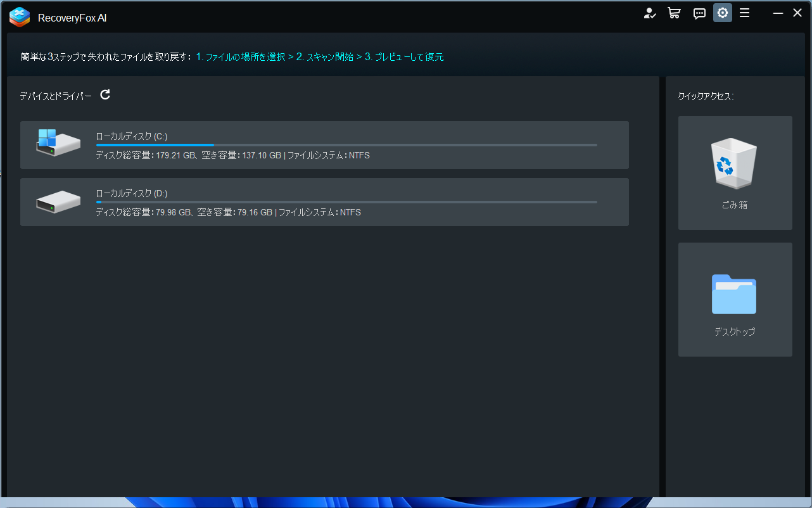
Task: Click the ローカルディスク (C:) name
Action: [x=132, y=136]
